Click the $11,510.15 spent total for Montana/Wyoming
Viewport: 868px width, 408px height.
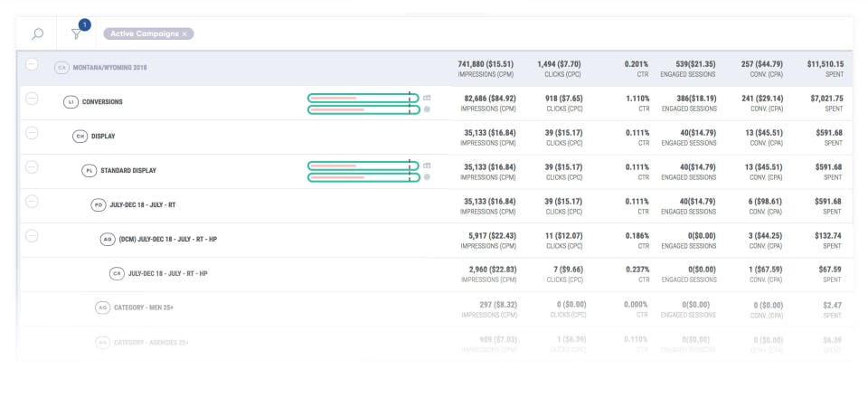tap(821, 64)
